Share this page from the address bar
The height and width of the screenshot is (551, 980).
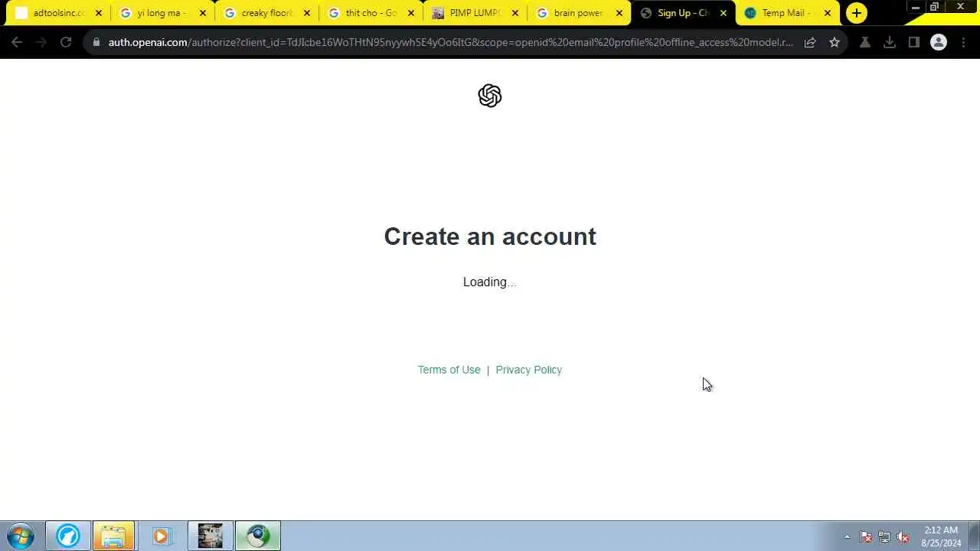click(810, 42)
